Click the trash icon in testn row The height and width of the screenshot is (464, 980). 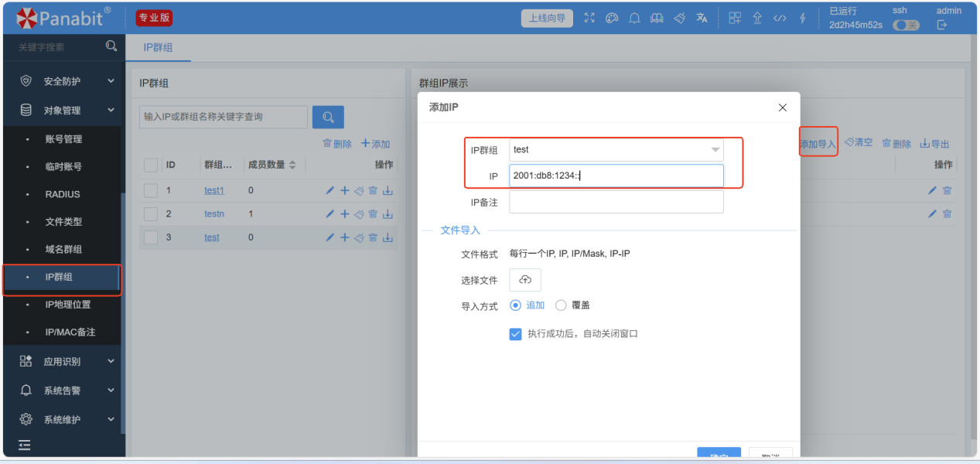pyautogui.click(x=373, y=214)
